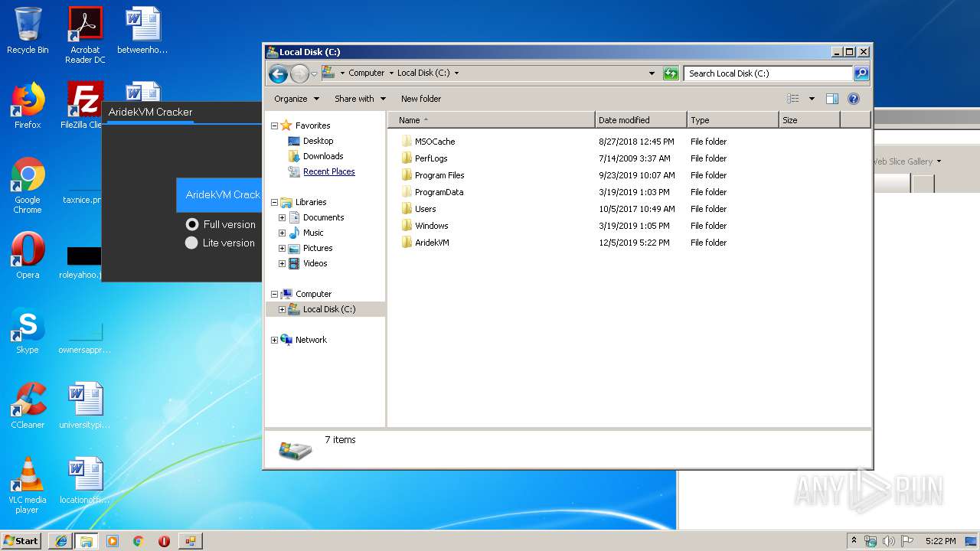
Task: Expand the Pictures library node
Action: (x=282, y=248)
